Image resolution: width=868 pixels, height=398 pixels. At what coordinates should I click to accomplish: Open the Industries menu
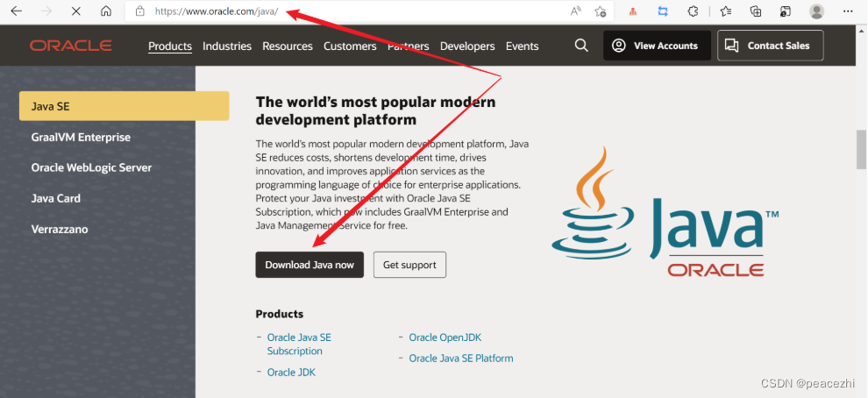(x=227, y=46)
